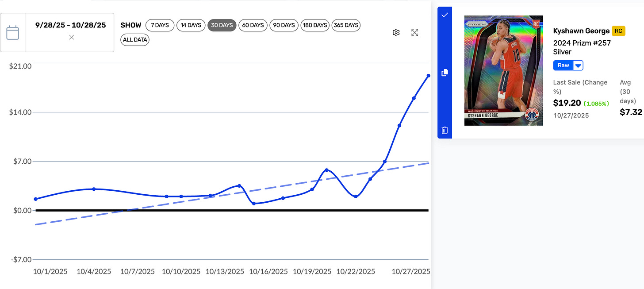Show 14 DAYS of data
Image resolution: width=644 pixels, height=289 pixels.
(191, 25)
